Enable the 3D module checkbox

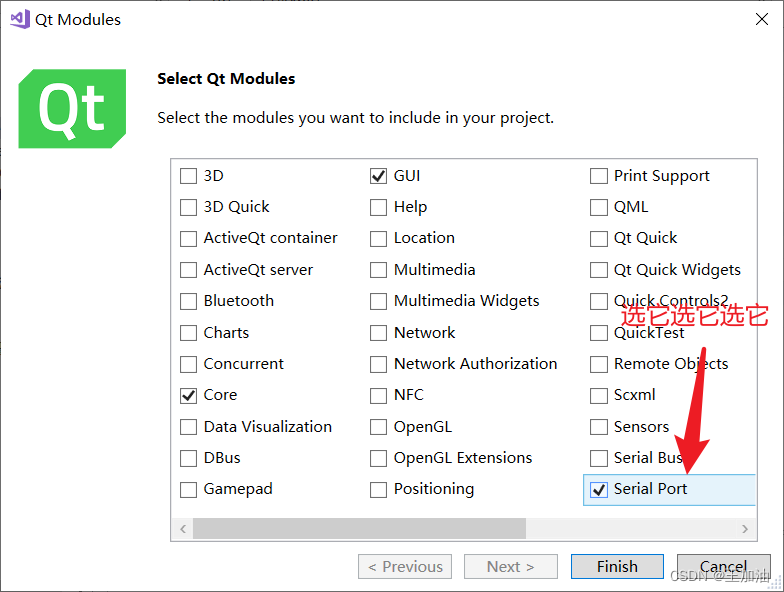click(188, 176)
